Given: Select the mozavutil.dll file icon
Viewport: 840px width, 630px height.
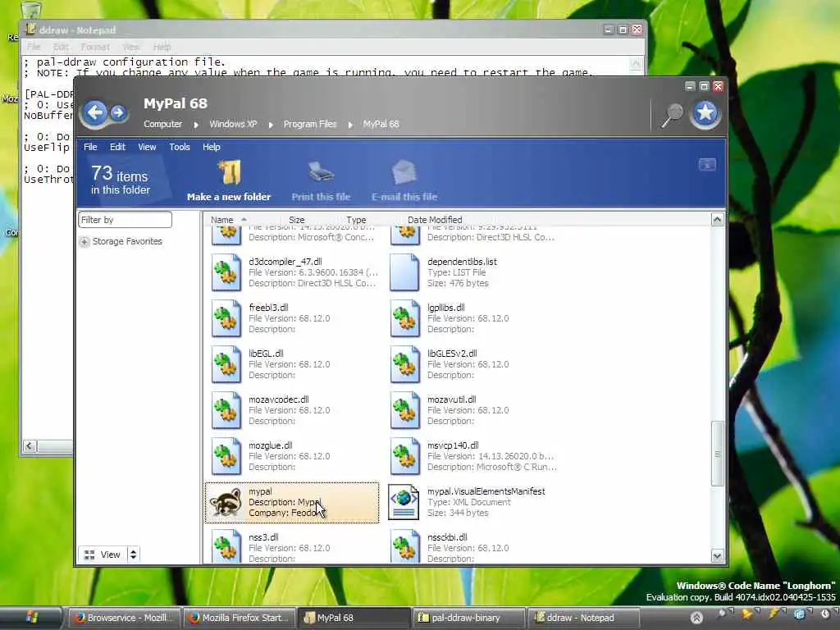Looking at the screenshot, I should (404, 410).
